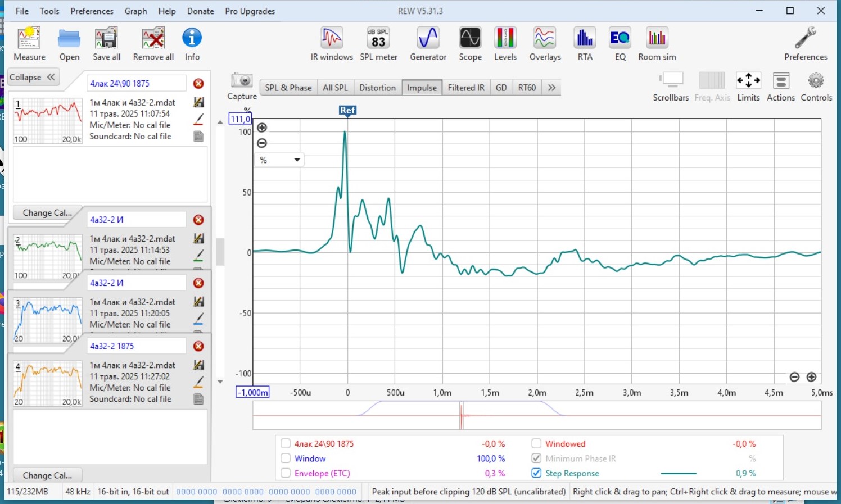
Task: Change trace colour of measurement 4а32-2 1875
Action: (198, 382)
